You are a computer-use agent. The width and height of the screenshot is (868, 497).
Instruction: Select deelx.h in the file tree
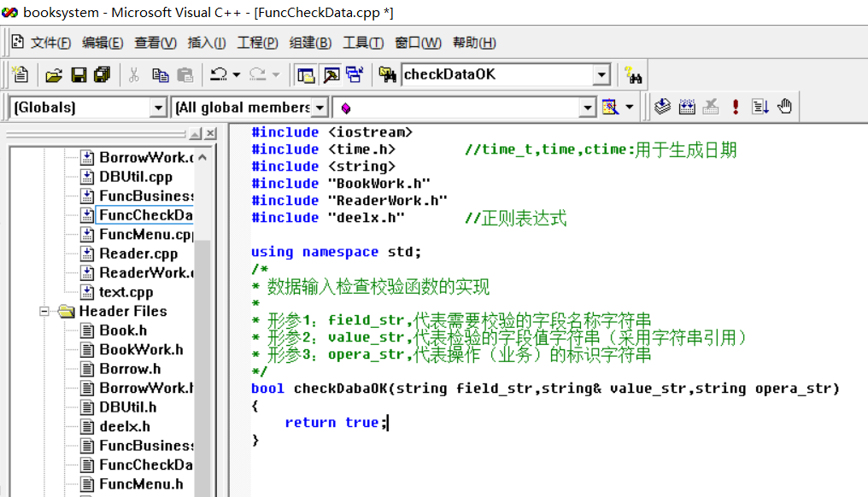click(x=125, y=427)
